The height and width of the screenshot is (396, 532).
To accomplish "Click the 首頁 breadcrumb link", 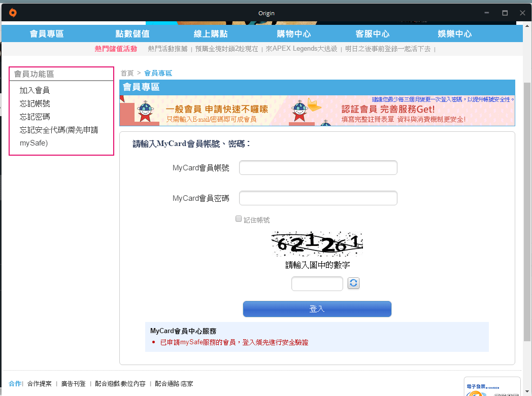I will point(127,73).
